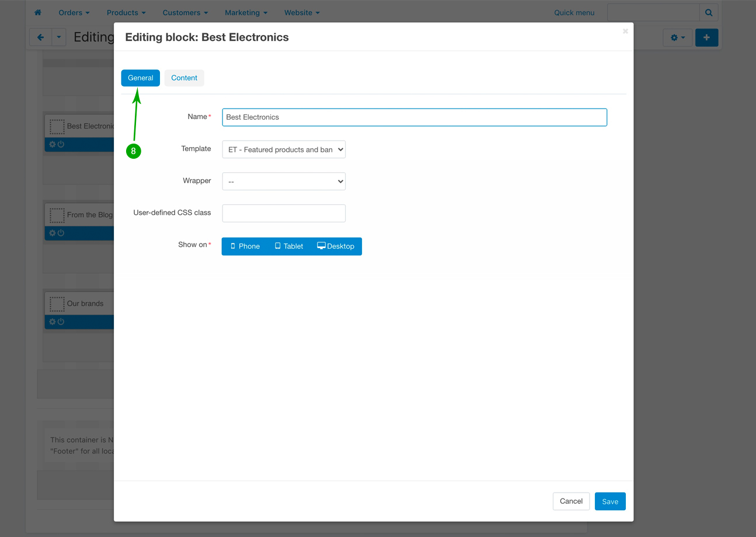
Task: Close the Editing block dialog
Action: pos(625,31)
